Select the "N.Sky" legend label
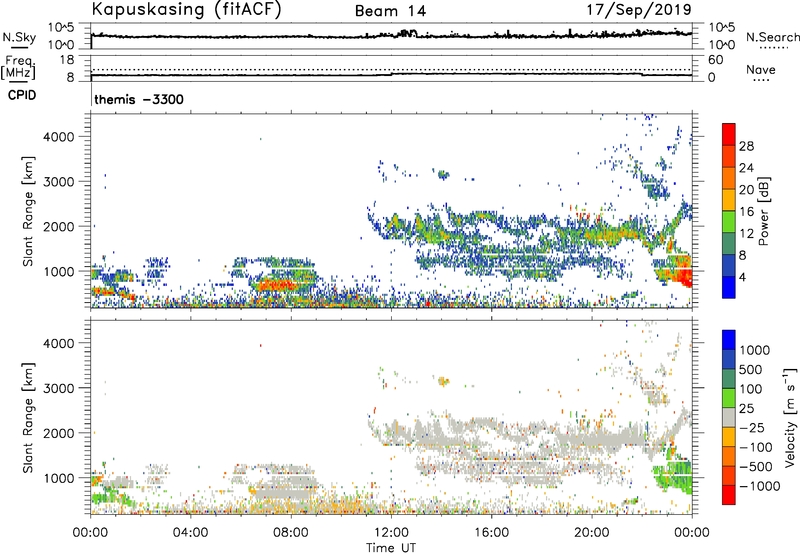Image resolution: width=800 pixels, height=554 pixels. coord(19,37)
